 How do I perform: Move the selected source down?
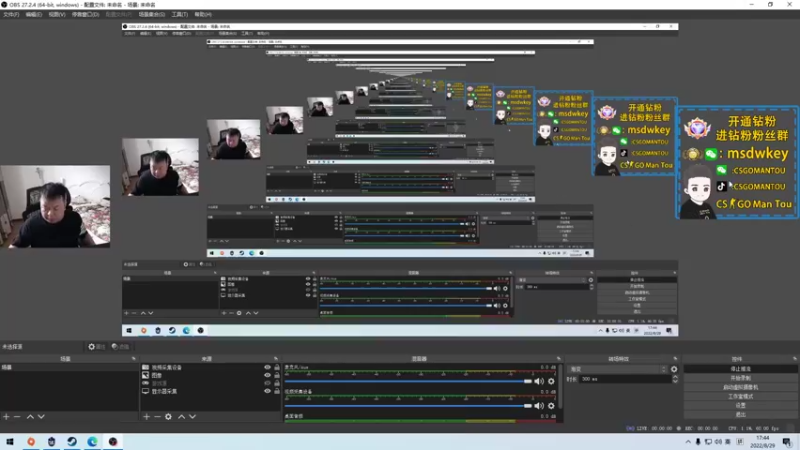tap(192, 417)
